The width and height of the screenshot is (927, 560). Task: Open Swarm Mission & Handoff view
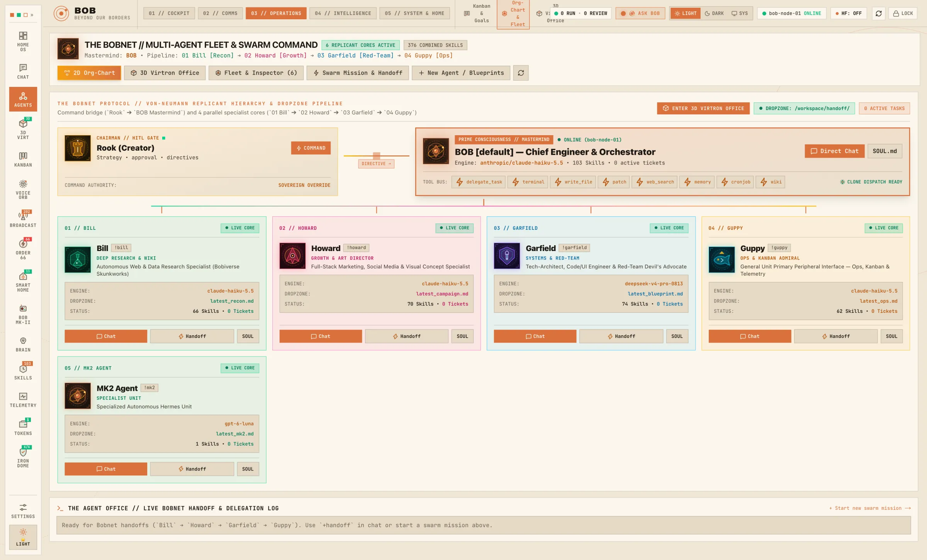(358, 73)
